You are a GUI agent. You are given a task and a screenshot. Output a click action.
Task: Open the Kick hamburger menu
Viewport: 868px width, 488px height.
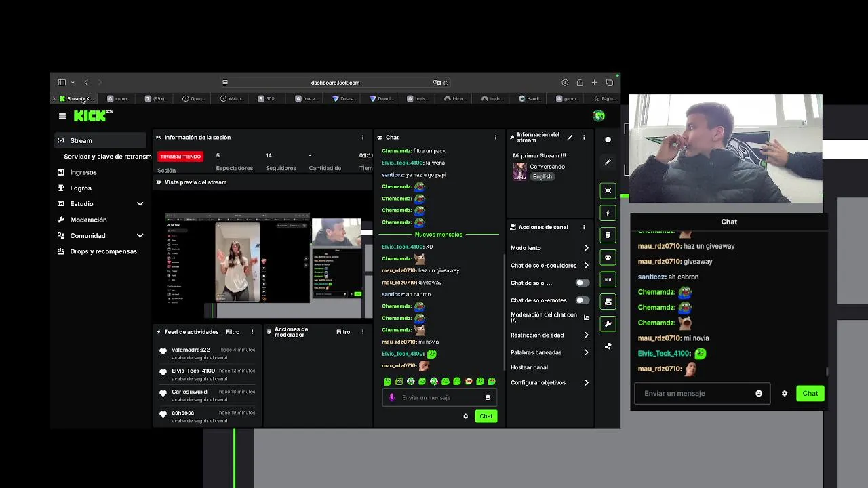62,116
